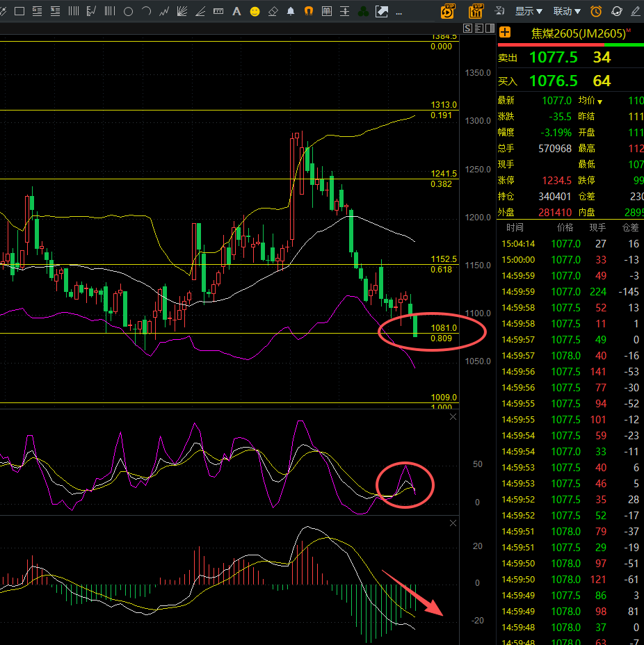Open the orange alarm clock alert
644x645 pixels.
point(596,11)
